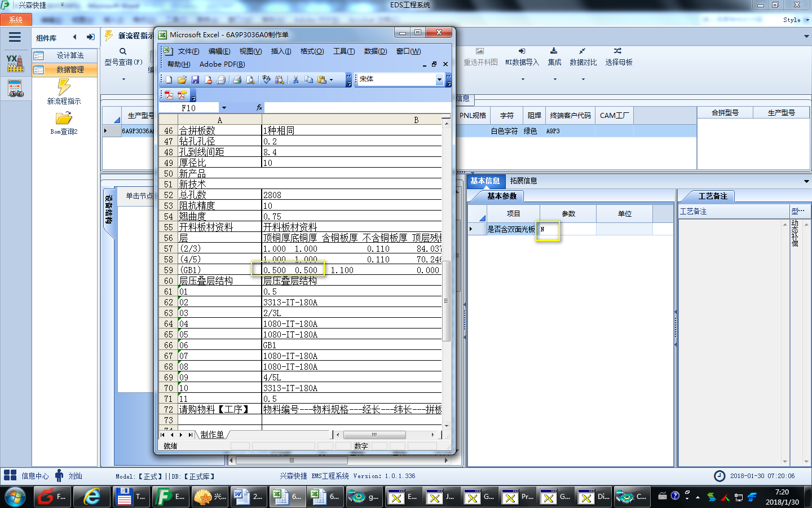Click the MI数据导入 import icon
Viewport: 812px width, 508px height.
[522, 51]
